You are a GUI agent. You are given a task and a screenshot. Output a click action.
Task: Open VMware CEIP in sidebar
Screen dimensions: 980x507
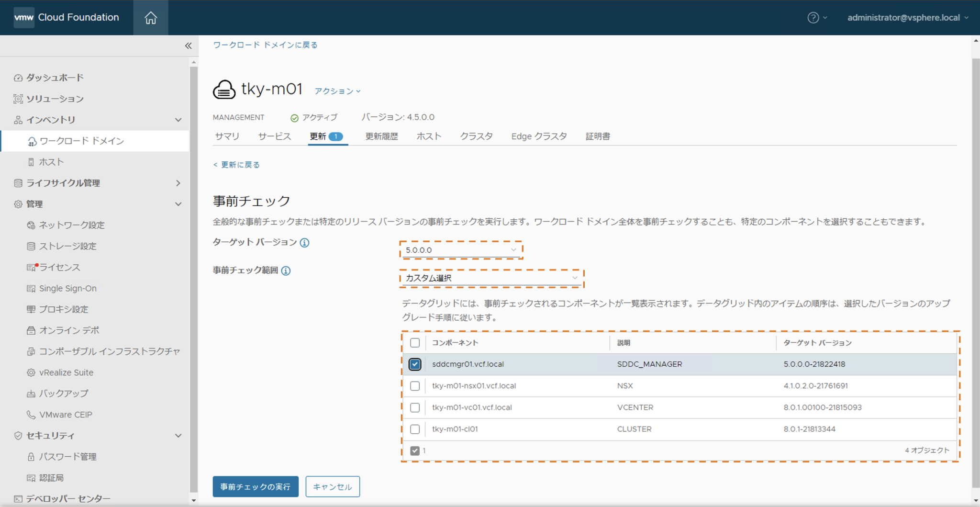click(x=66, y=415)
